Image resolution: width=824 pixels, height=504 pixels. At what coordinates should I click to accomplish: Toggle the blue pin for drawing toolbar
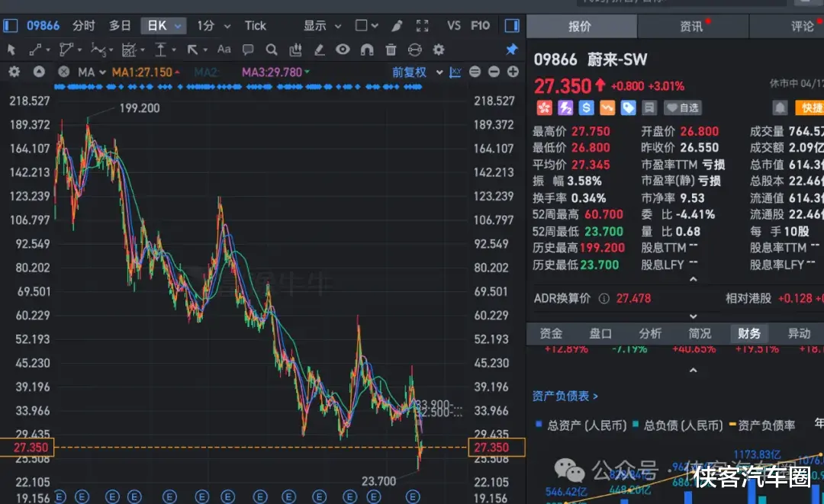(511, 50)
